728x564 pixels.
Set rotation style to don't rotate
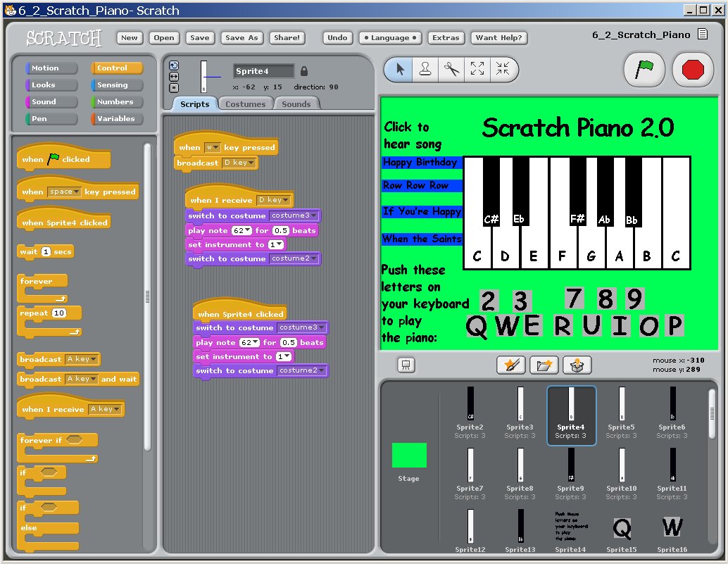pyautogui.click(x=174, y=88)
